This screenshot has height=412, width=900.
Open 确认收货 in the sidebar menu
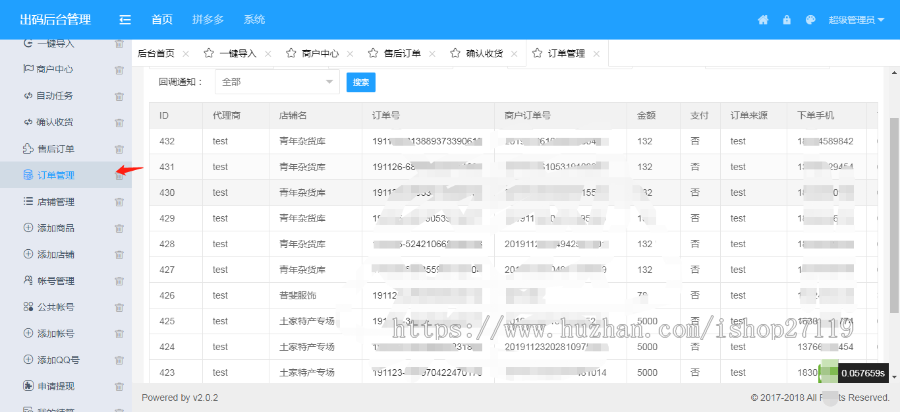pyautogui.click(x=55, y=122)
